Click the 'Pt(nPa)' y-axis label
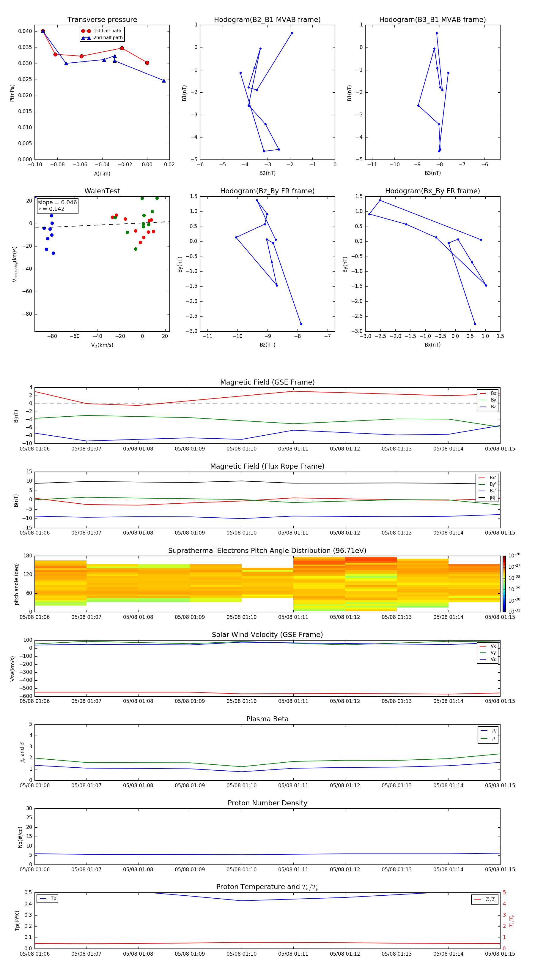 tap(12, 92)
